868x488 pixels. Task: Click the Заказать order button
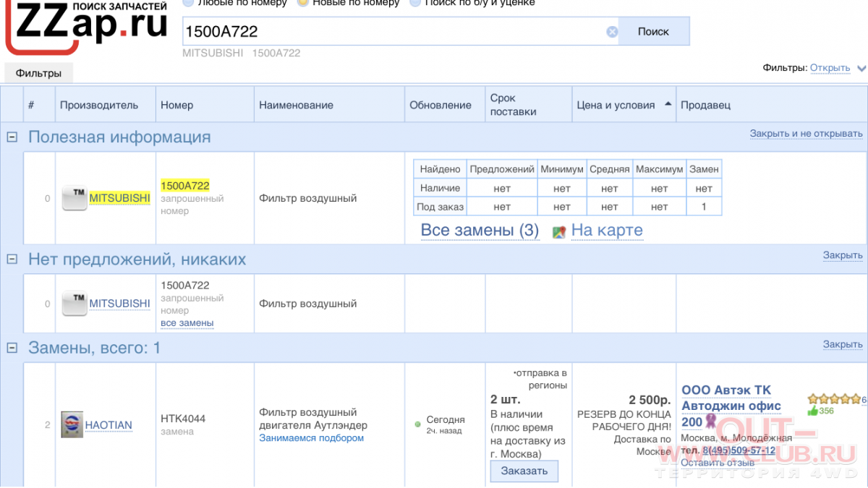point(524,471)
